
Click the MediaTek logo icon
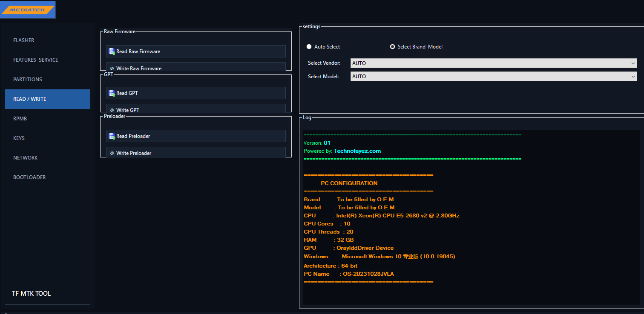tap(28, 9)
